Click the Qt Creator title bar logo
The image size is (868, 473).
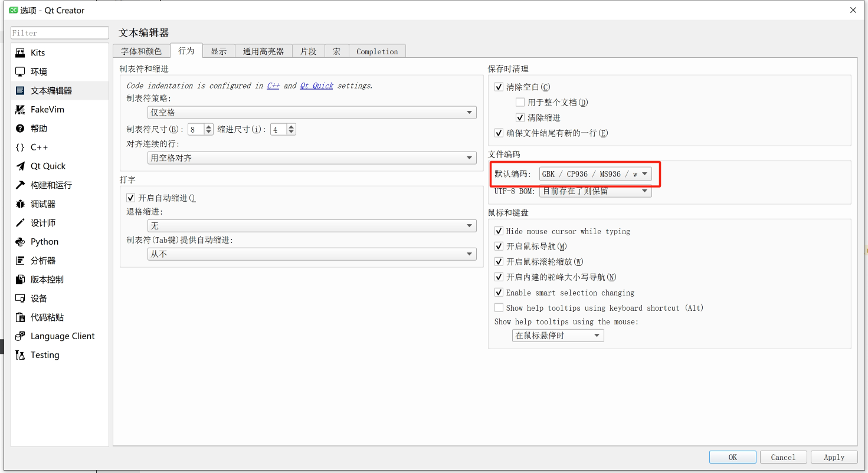[13, 10]
